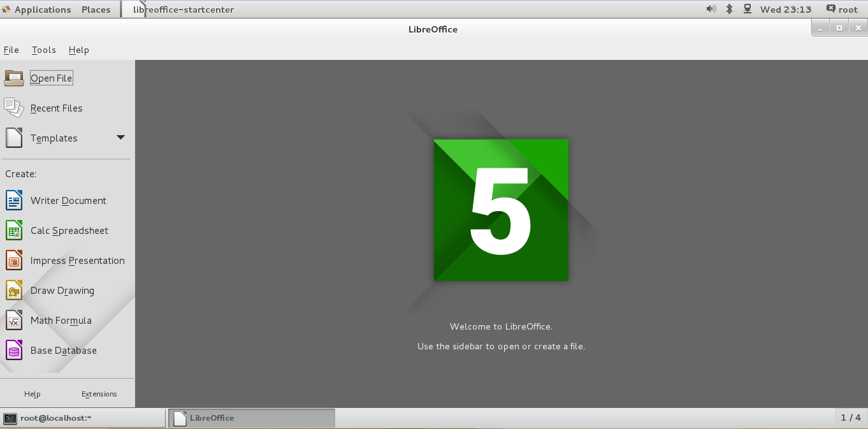Click the Writer Document icon

pos(14,200)
